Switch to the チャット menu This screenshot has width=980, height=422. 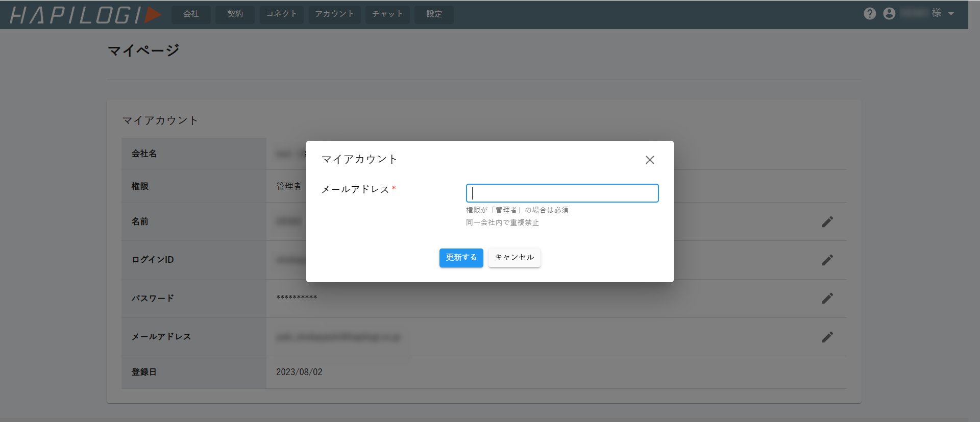pos(387,14)
